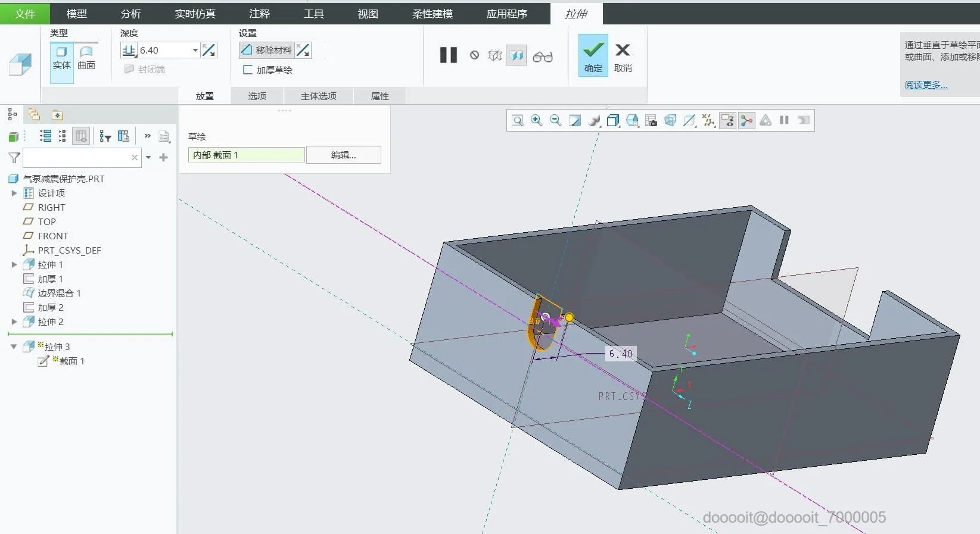Collapse the 拉伸 3 tree node
The image size is (980, 534).
[x=14, y=346]
